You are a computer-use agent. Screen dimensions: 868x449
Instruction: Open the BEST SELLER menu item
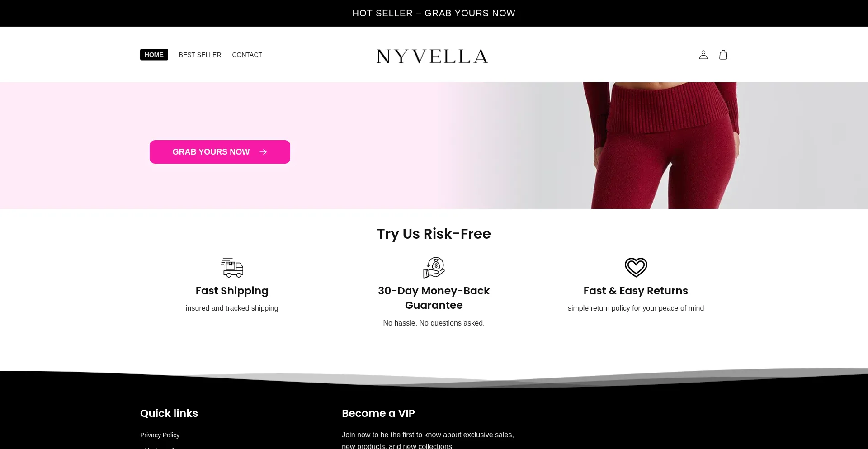coord(200,55)
